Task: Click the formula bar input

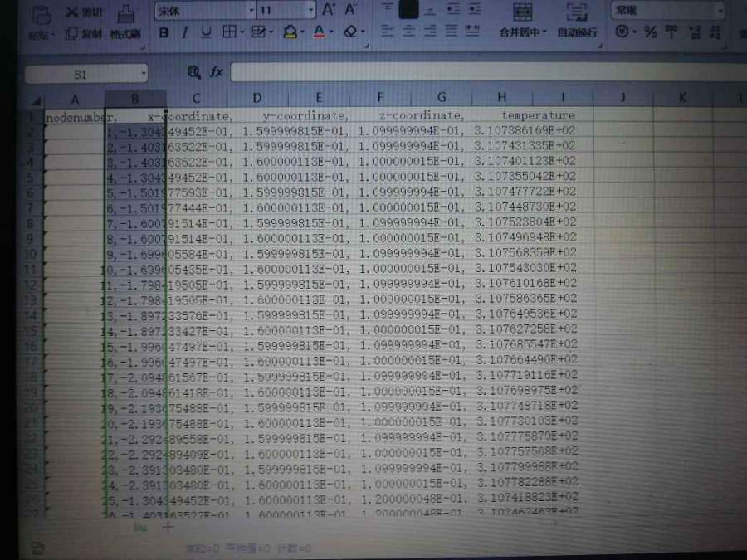Action: point(488,72)
